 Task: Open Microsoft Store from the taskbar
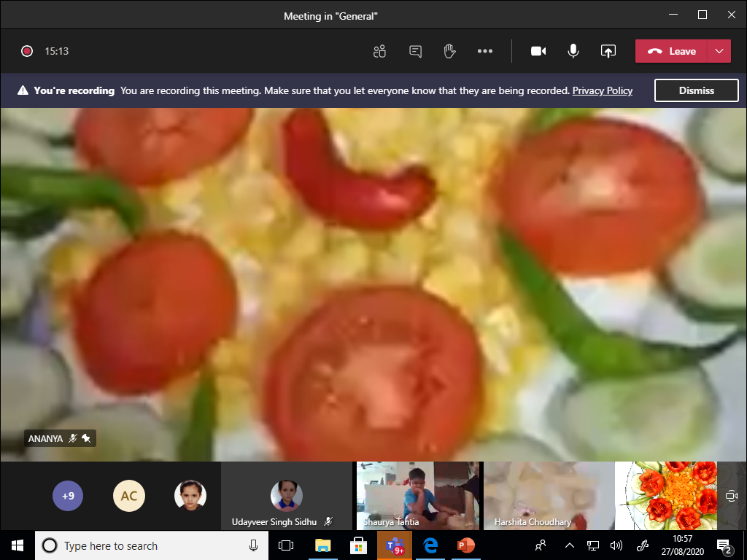(358, 545)
